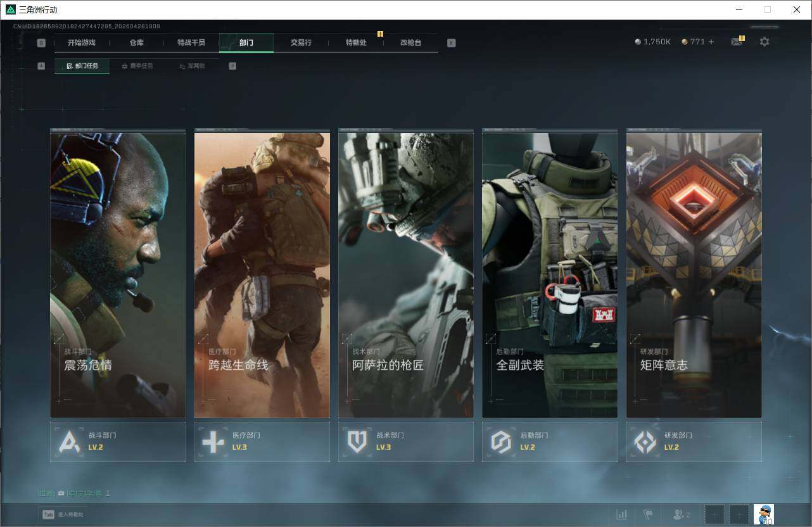Open the settings gear icon

click(764, 42)
